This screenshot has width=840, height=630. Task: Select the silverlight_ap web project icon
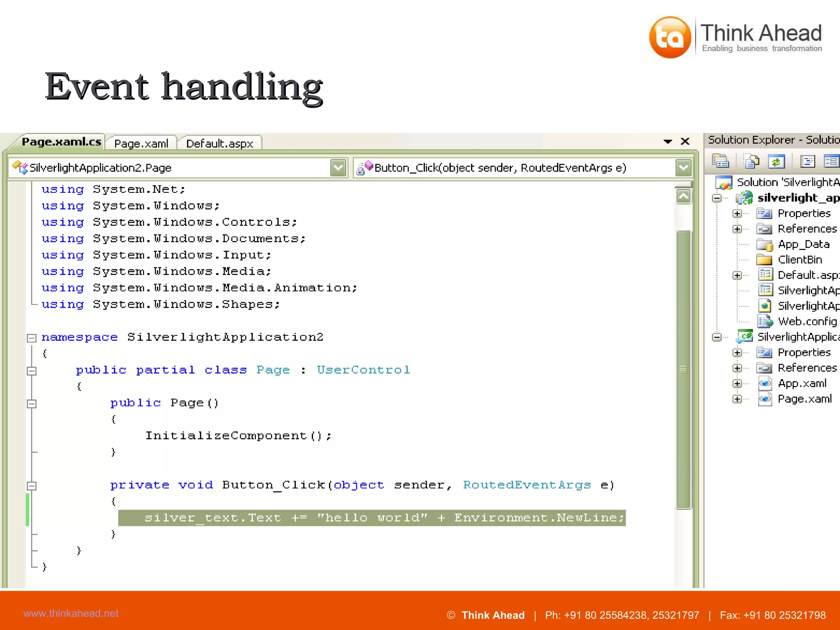[x=744, y=198]
